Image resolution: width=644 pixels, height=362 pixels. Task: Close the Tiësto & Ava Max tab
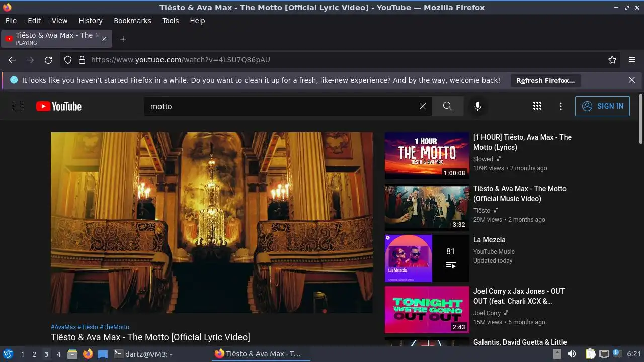104,39
